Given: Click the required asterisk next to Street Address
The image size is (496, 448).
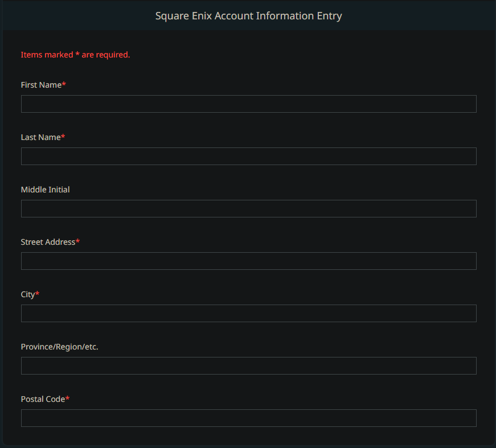Looking at the screenshot, I should point(78,241).
